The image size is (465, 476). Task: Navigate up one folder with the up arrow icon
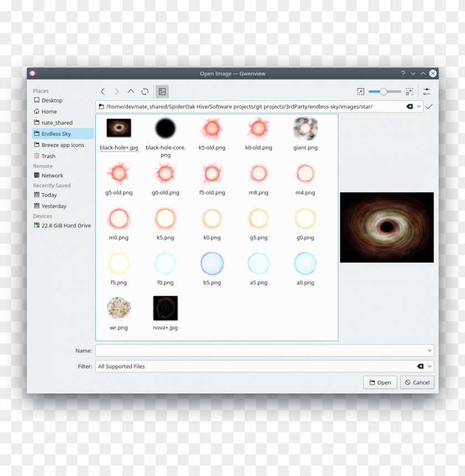pos(131,91)
